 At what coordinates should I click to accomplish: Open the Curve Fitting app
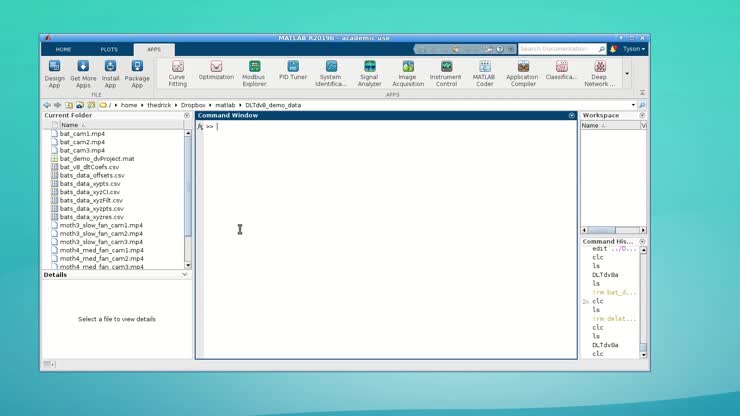[x=177, y=72]
